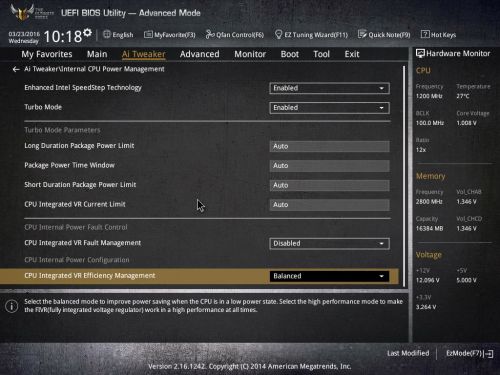Select the Ai Tweaker tab
The image size is (500, 375).
(x=144, y=54)
